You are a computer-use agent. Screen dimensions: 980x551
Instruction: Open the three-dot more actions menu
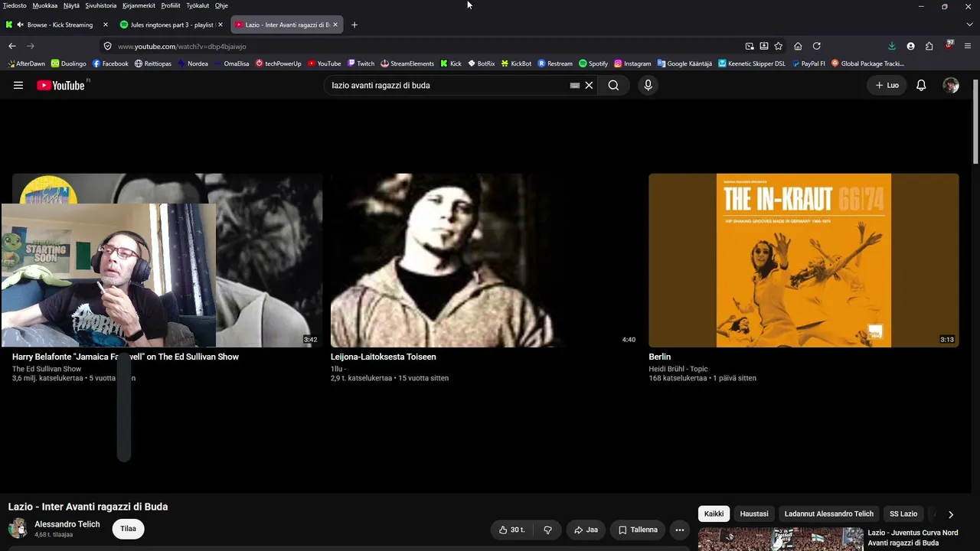coord(679,530)
